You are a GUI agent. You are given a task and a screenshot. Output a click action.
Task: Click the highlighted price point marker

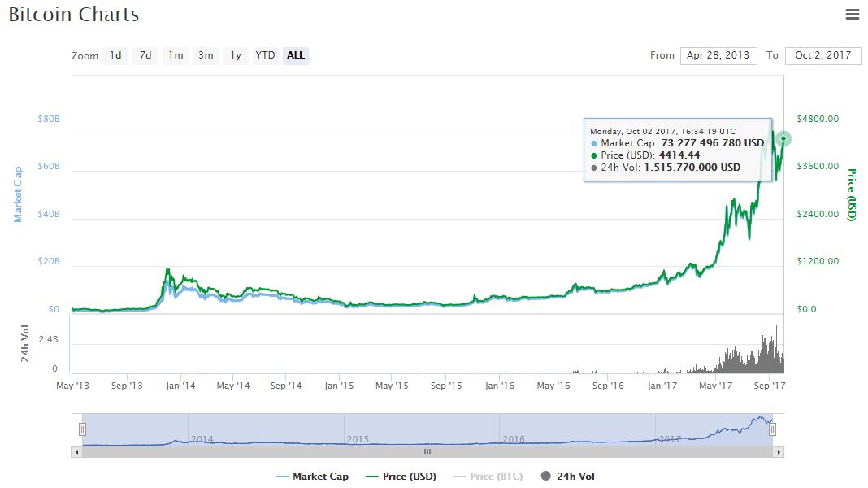point(783,139)
